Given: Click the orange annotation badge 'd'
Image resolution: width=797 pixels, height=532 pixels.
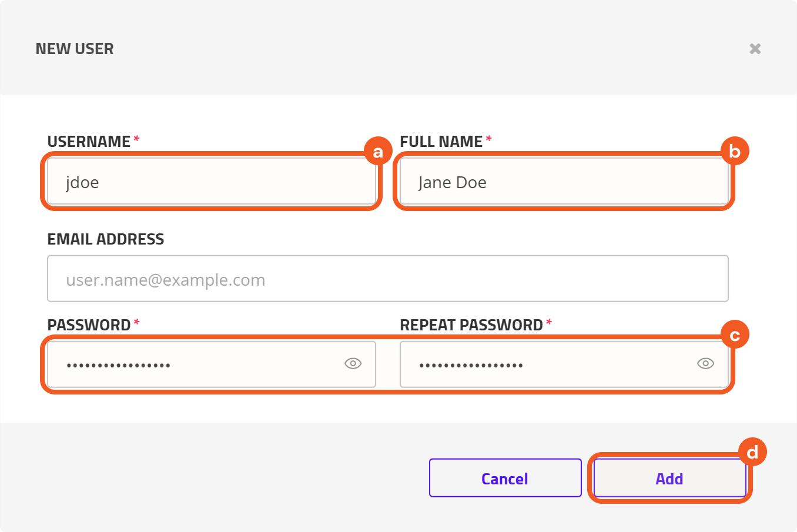Looking at the screenshot, I should [752, 453].
